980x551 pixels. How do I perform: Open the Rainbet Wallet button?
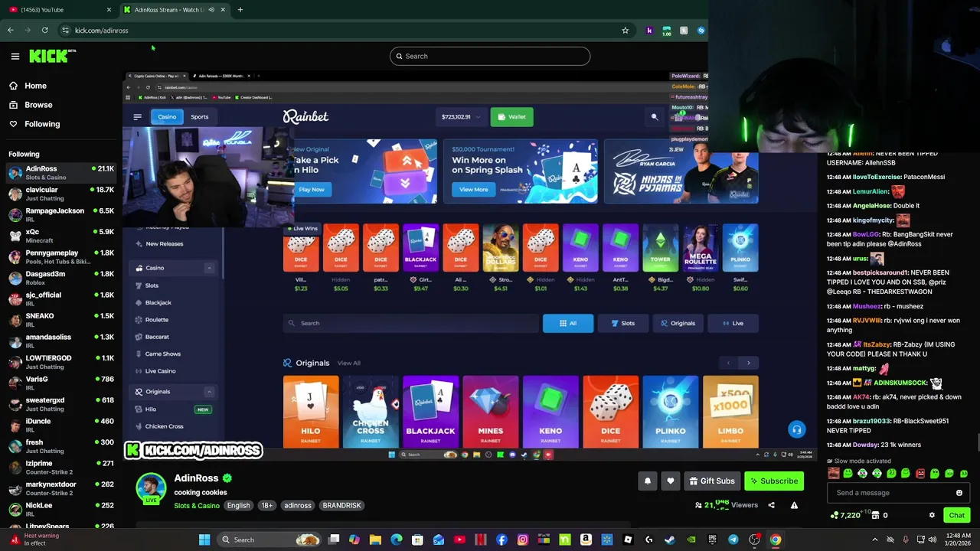pyautogui.click(x=511, y=117)
